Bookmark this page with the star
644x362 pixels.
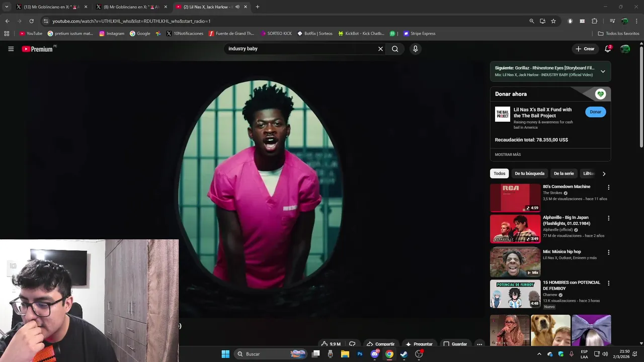coord(553,21)
